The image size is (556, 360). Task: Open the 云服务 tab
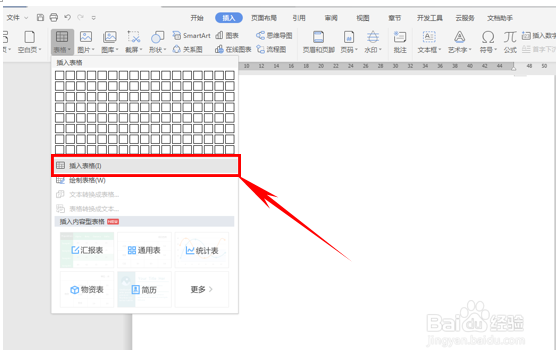[465, 18]
